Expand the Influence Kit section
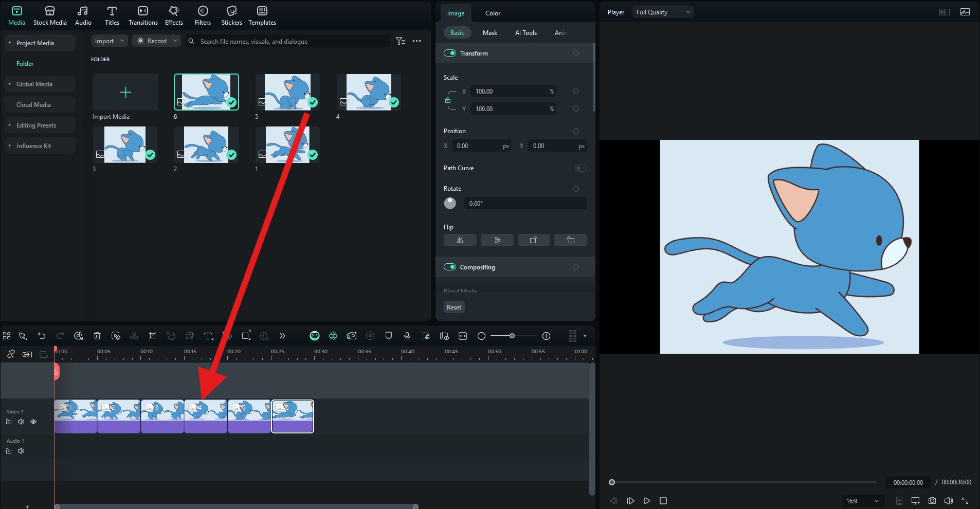980x509 pixels. (x=10, y=146)
